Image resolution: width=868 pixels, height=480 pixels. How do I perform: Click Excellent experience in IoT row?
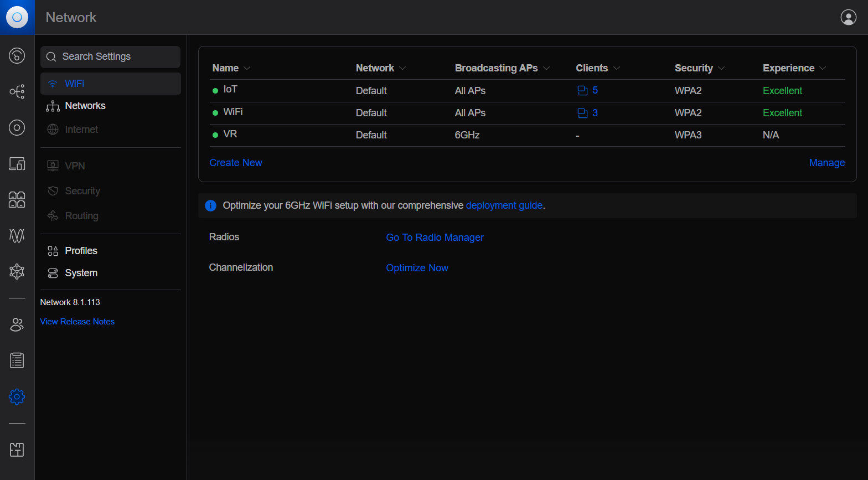(x=782, y=91)
